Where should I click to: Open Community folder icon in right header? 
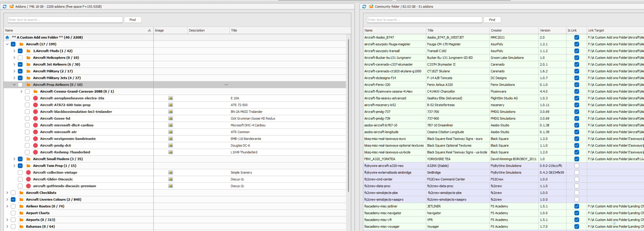[x=371, y=6]
